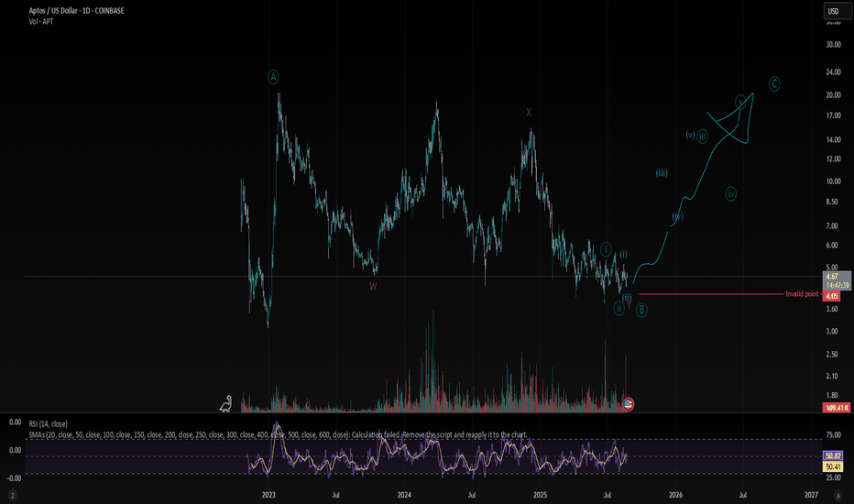The width and height of the screenshot is (854, 504).
Task: Select the circled A wave label
Action: 273,77
